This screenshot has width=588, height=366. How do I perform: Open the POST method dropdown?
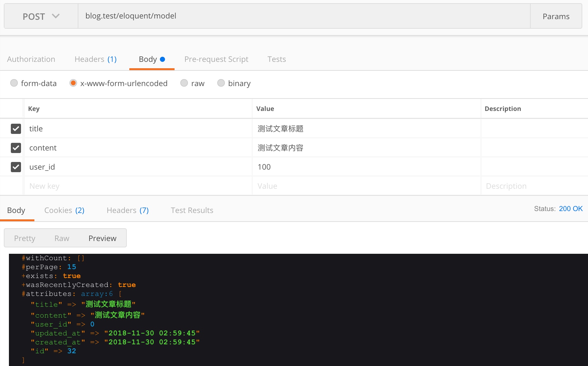(x=41, y=16)
